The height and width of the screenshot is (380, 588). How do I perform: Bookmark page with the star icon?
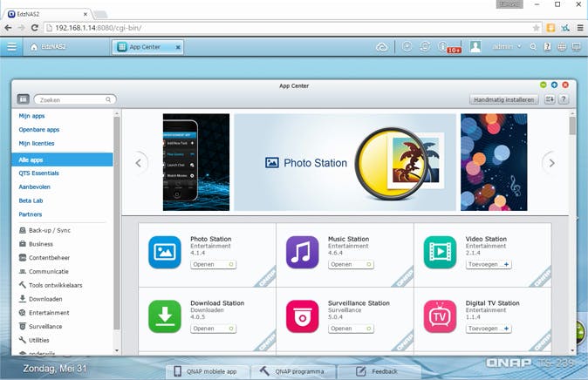click(537, 28)
